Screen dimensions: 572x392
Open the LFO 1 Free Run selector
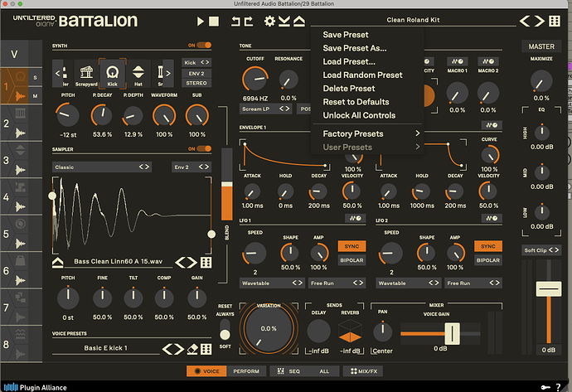tap(337, 283)
